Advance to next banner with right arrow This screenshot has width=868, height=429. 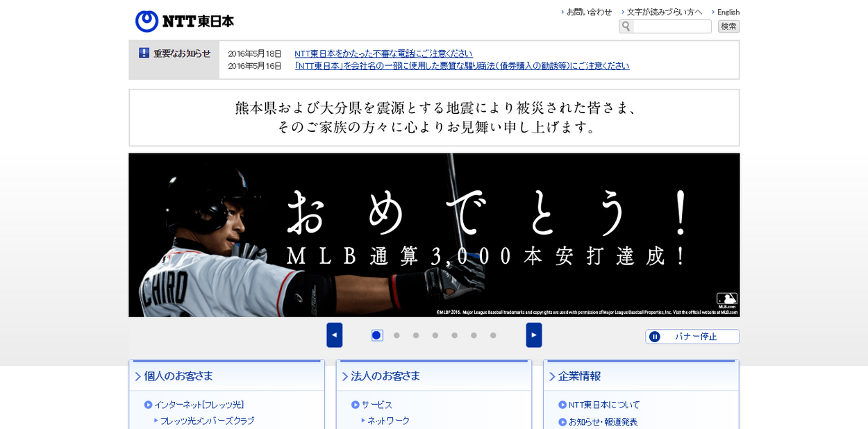(533, 335)
